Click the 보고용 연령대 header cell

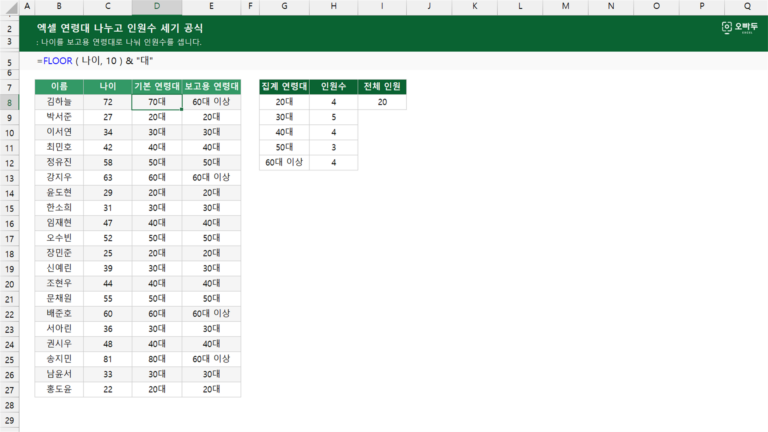[211, 87]
